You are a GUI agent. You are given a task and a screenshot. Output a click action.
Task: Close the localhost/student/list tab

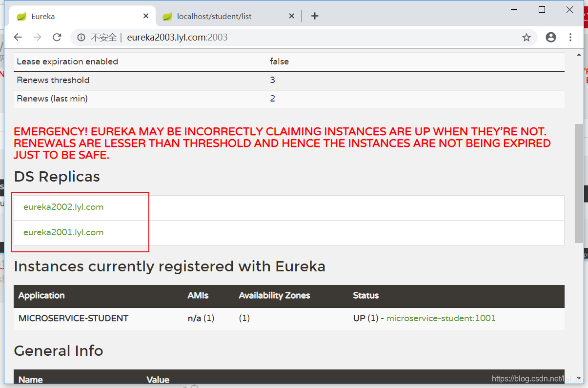(291, 16)
